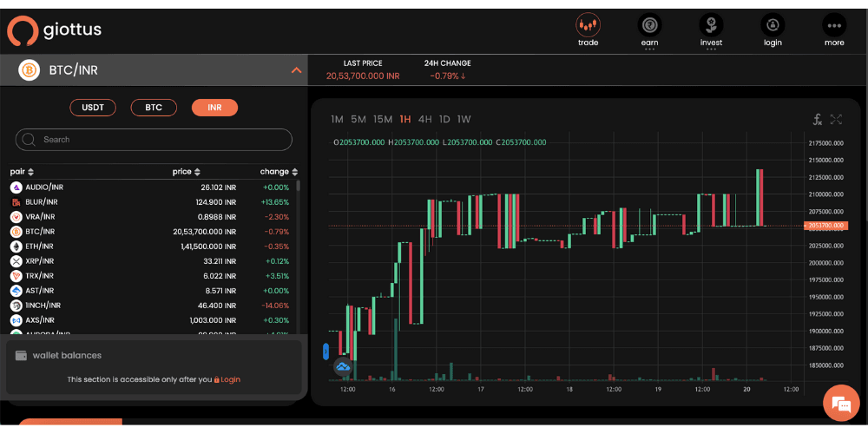The height and width of the screenshot is (434, 868).
Task: Click the trade candlestick icon
Action: pos(588,24)
